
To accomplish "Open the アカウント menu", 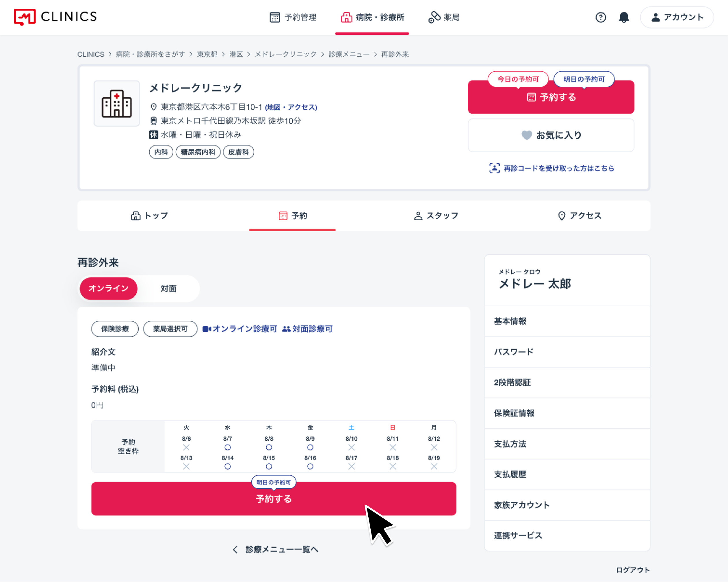I will [677, 17].
